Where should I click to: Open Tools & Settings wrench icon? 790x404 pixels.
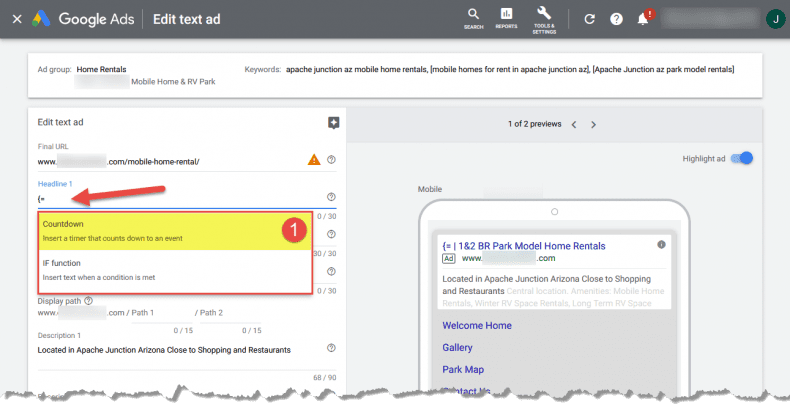544,16
